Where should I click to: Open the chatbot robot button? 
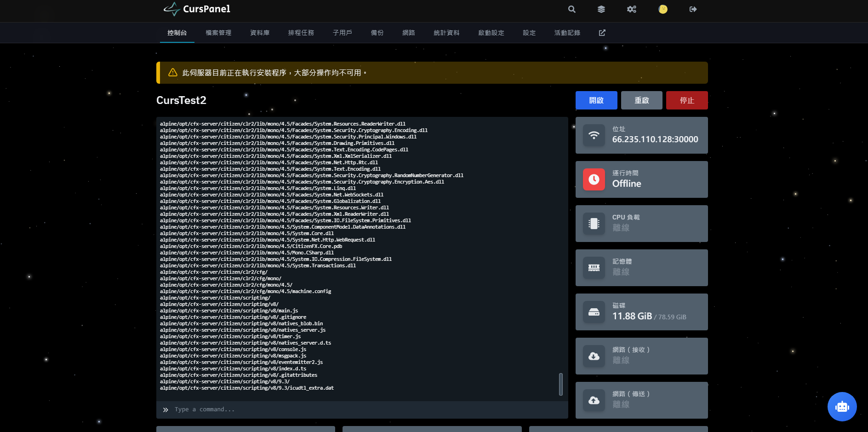pos(842,406)
